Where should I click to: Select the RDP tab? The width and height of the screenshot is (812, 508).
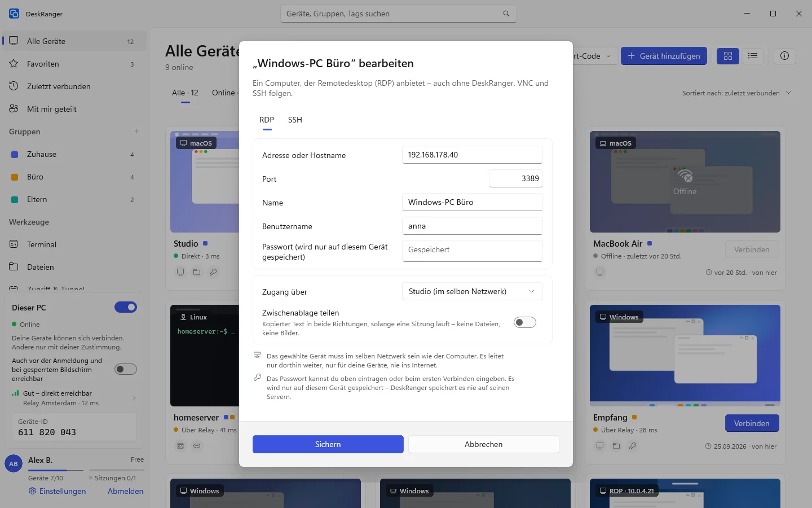click(x=267, y=120)
